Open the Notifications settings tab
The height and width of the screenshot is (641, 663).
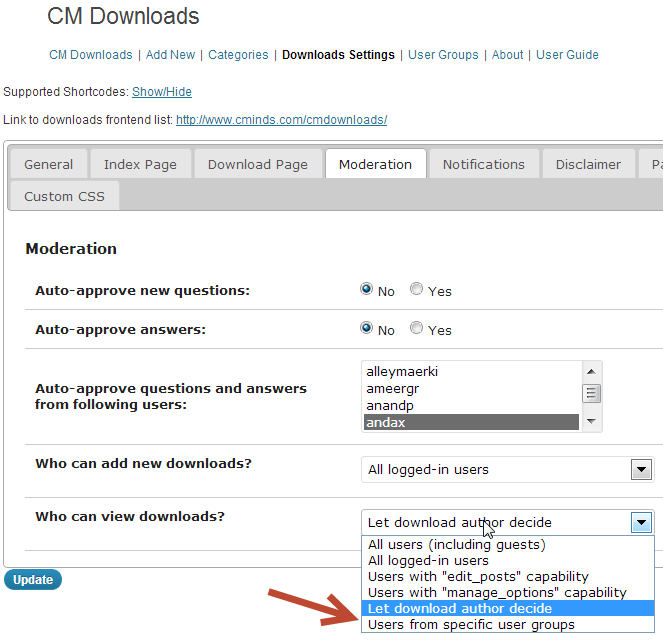(483, 165)
